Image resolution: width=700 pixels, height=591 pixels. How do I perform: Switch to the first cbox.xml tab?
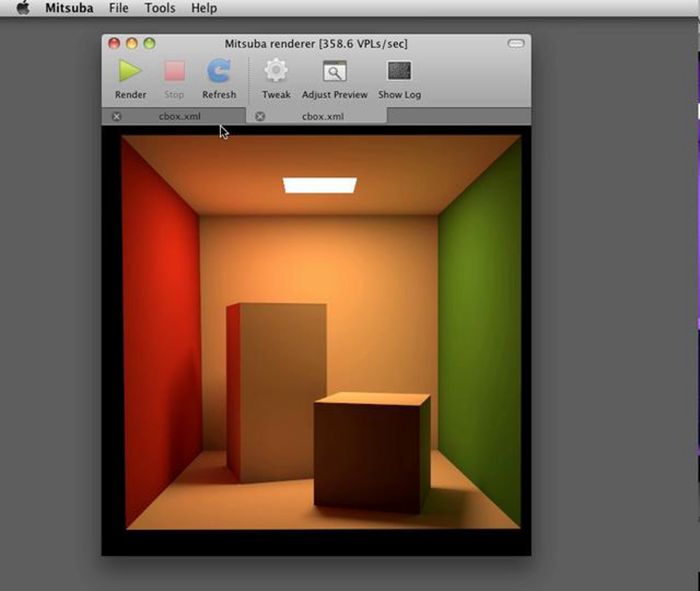pos(174,116)
